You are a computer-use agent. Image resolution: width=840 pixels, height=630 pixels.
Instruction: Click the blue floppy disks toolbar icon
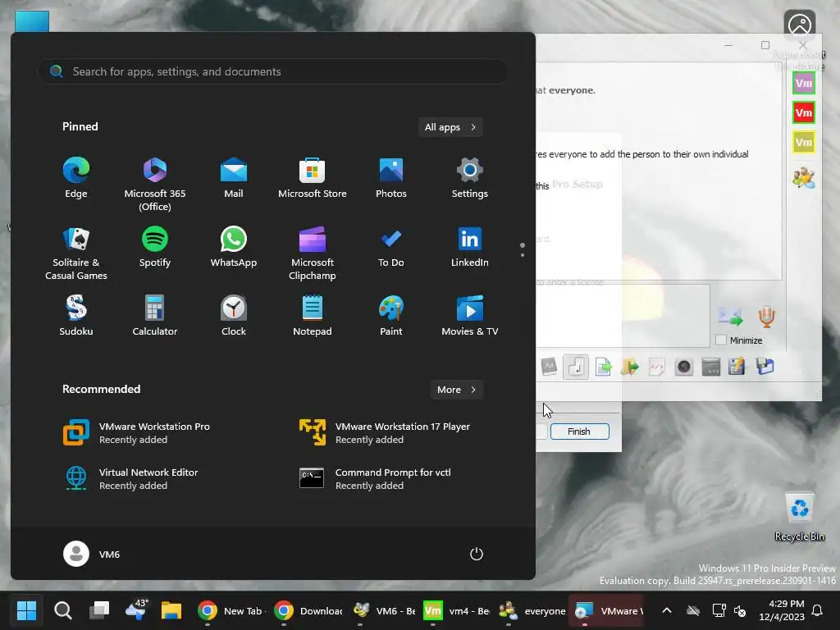click(765, 367)
